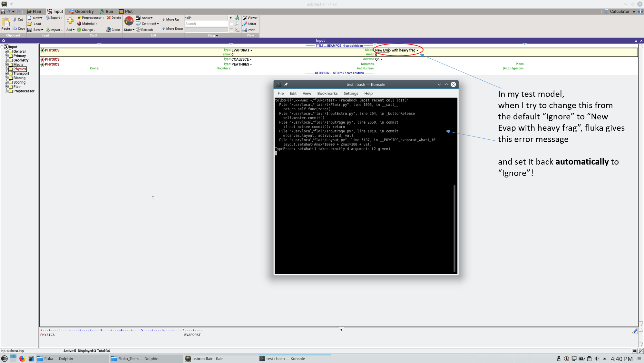The width and height of the screenshot is (644, 363).
Task: Click Move Up arrow button
Action: pos(170,19)
